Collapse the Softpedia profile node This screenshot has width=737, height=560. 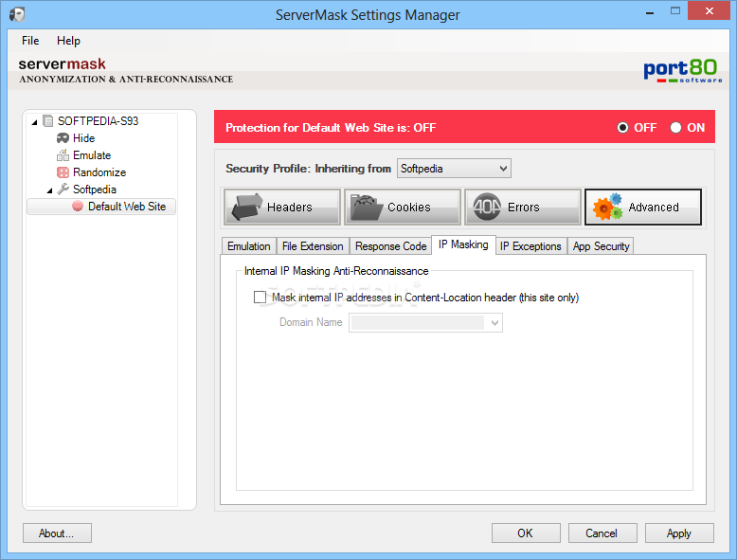point(49,190)
